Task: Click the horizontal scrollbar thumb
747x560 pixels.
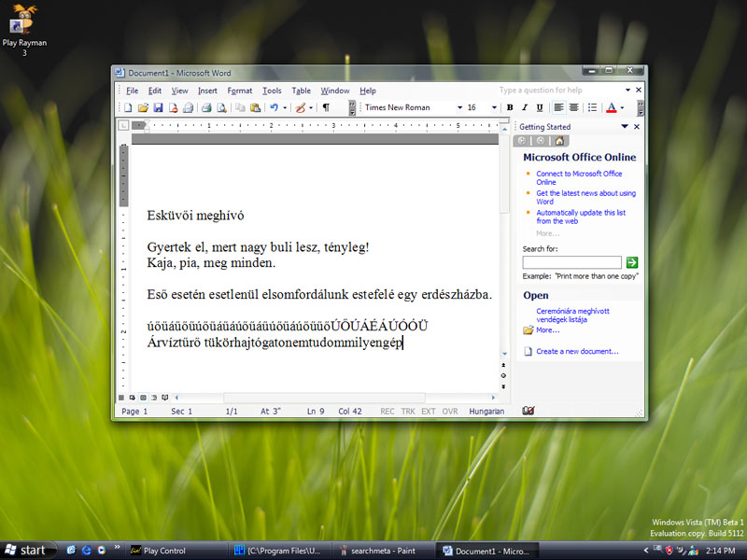Action: [x=324, y=398]
